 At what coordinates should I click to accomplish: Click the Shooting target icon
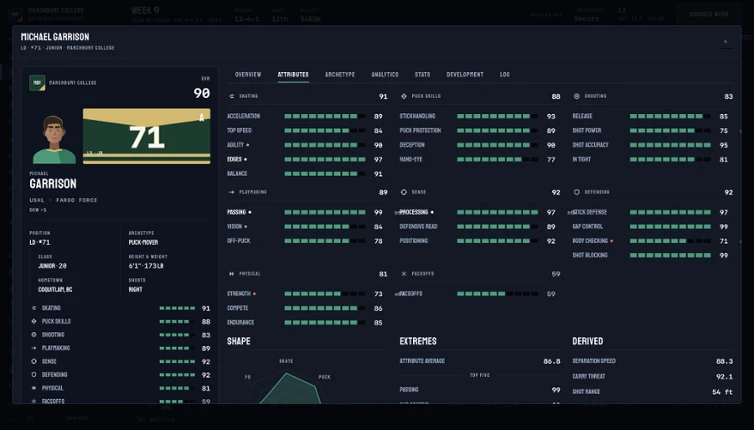click(577, 96)
